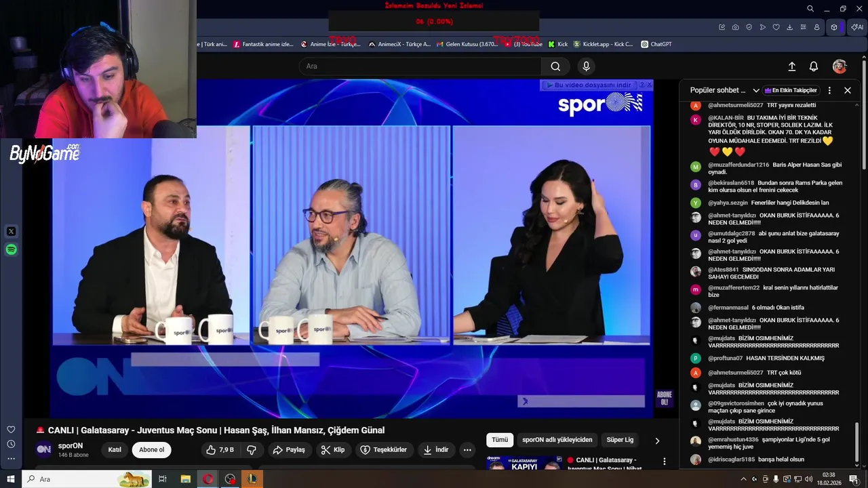Open Task View on the taskbar
The width and height of the screenshot is (868, 488).
click(x=163, y=479)
